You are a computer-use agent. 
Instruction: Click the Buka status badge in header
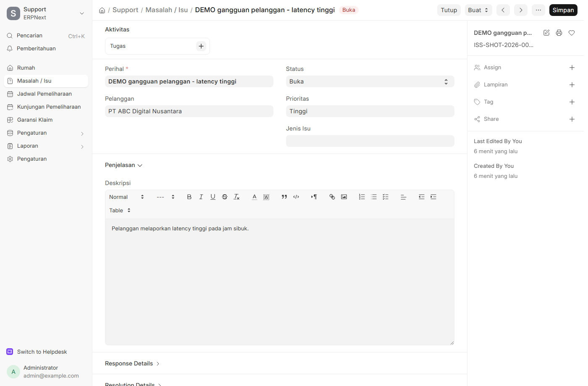pos(349,10)
